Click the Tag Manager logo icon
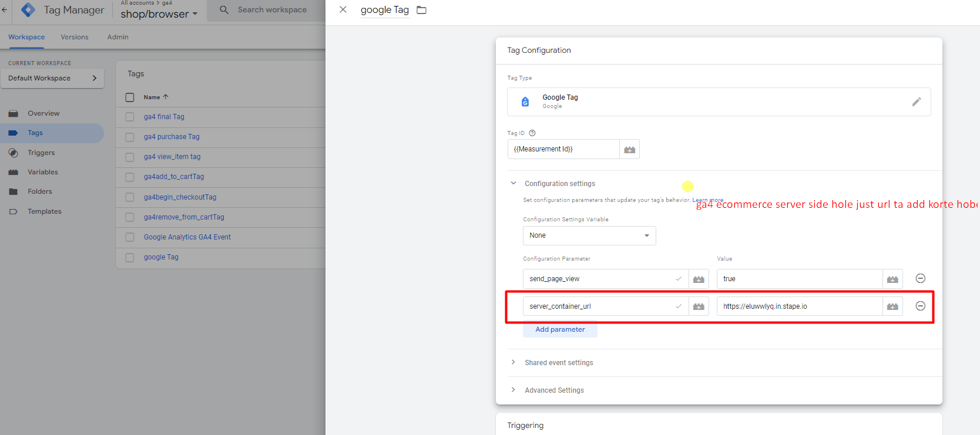 [x=28, y=9]
